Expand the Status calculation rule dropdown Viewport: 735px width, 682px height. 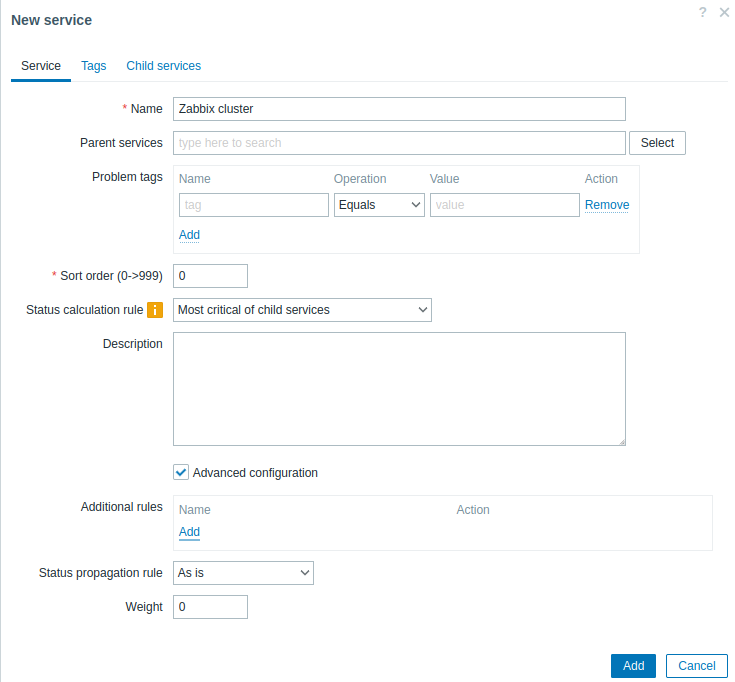point(302,310)
